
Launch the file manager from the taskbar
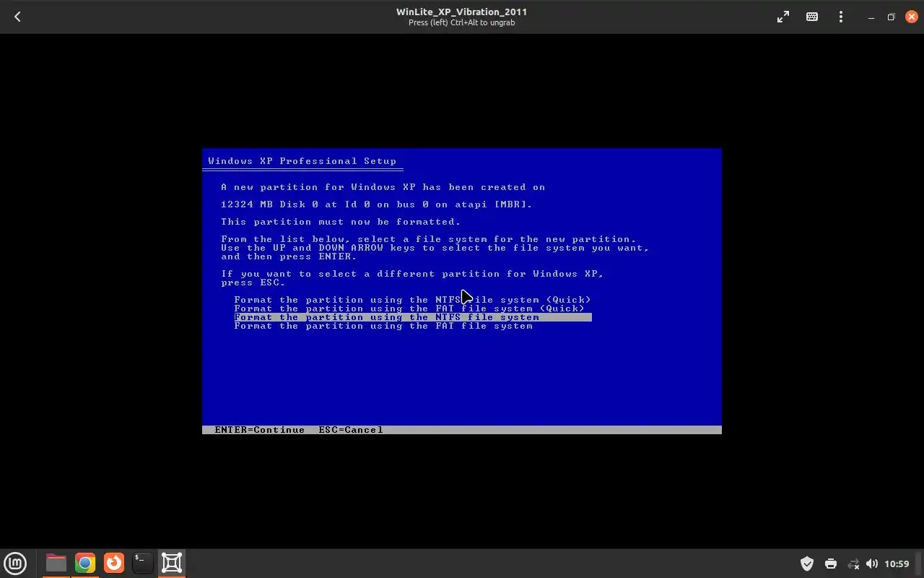click(x=56, y=563)
